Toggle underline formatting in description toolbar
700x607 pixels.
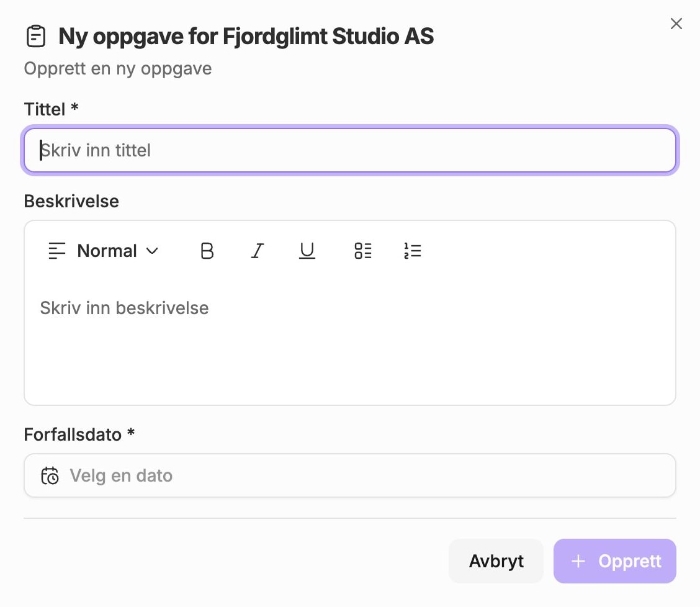[x=307, y=251]
